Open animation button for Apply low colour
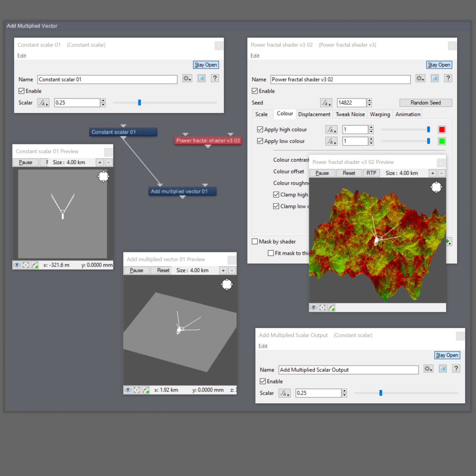 (x=331, y=141)
